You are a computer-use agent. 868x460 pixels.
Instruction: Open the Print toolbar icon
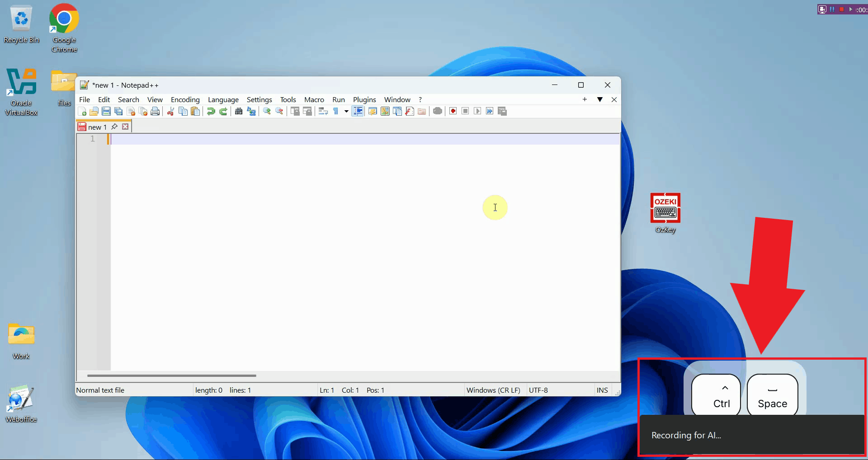pos(155,111)
